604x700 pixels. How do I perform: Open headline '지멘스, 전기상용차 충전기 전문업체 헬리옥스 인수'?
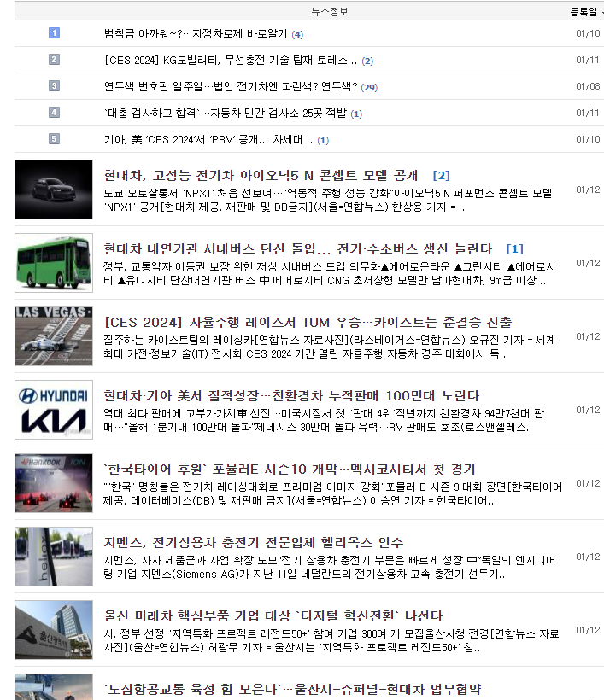(254, 542)
